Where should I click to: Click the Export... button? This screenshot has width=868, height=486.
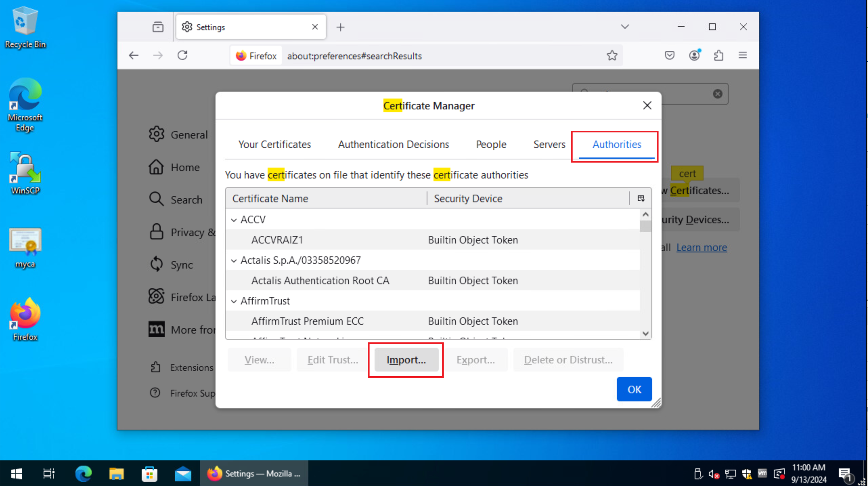475,360
